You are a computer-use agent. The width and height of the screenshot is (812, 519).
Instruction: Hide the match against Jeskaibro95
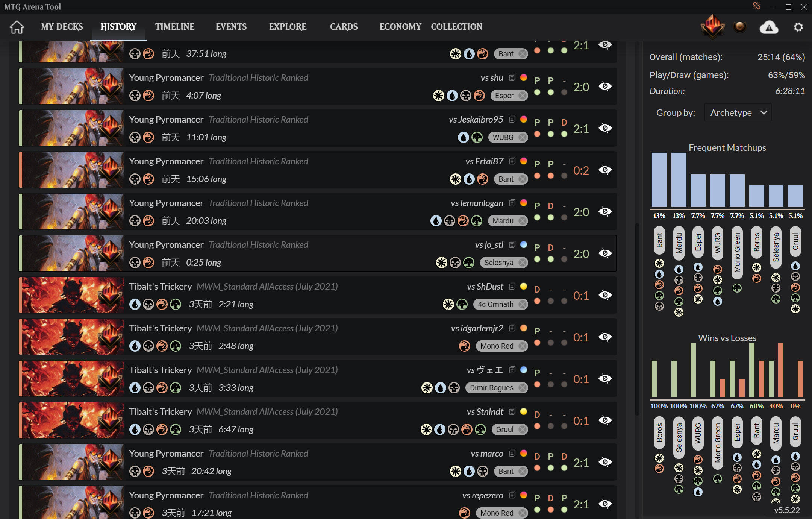click(x=605, y=128)
